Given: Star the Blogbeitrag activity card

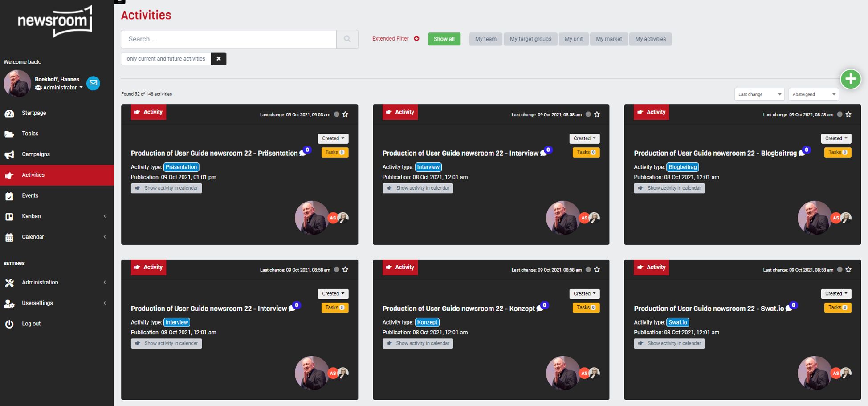Looking at the screenshot, I should point(848,114).
